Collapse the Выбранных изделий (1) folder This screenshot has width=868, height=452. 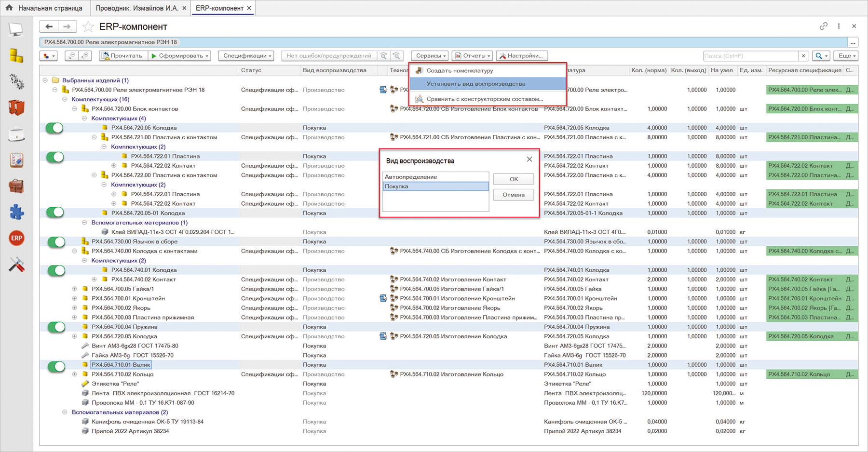tap(45, 80)
